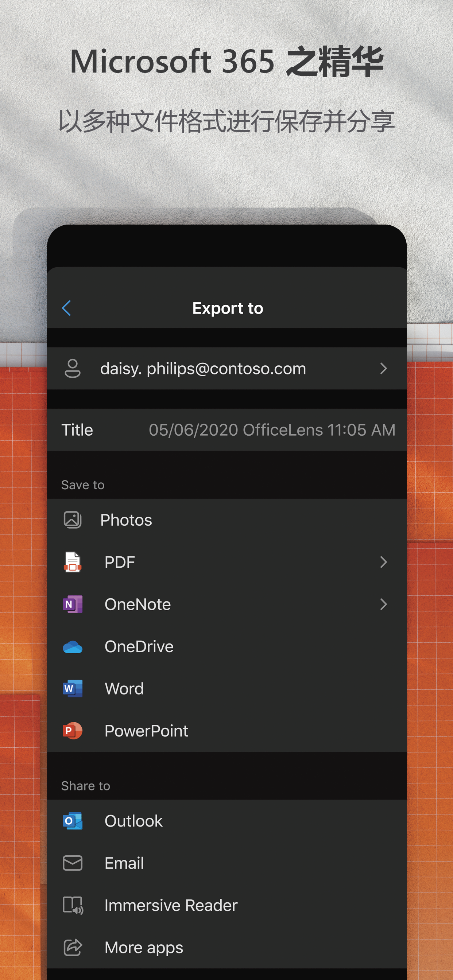The height and width of the screenshot is (980, 453).
Task: Tap the OneDrive cloud icon
Action: (72, 647)
